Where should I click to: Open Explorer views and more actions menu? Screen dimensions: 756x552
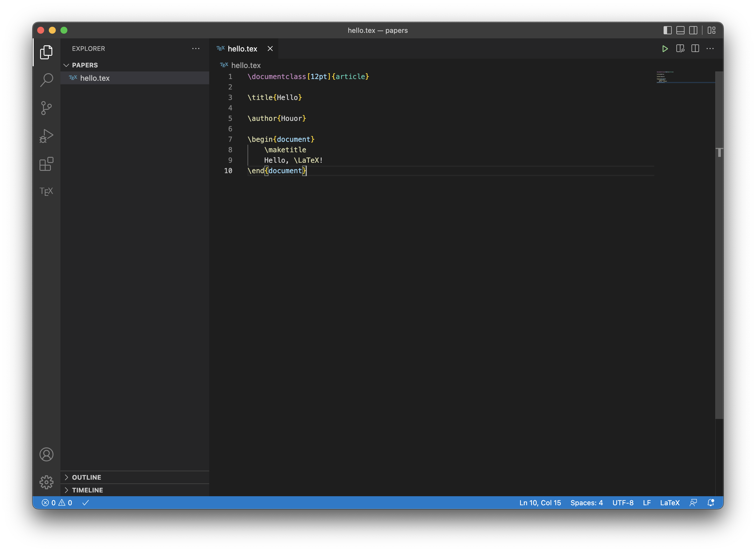(x=196, y=49)
